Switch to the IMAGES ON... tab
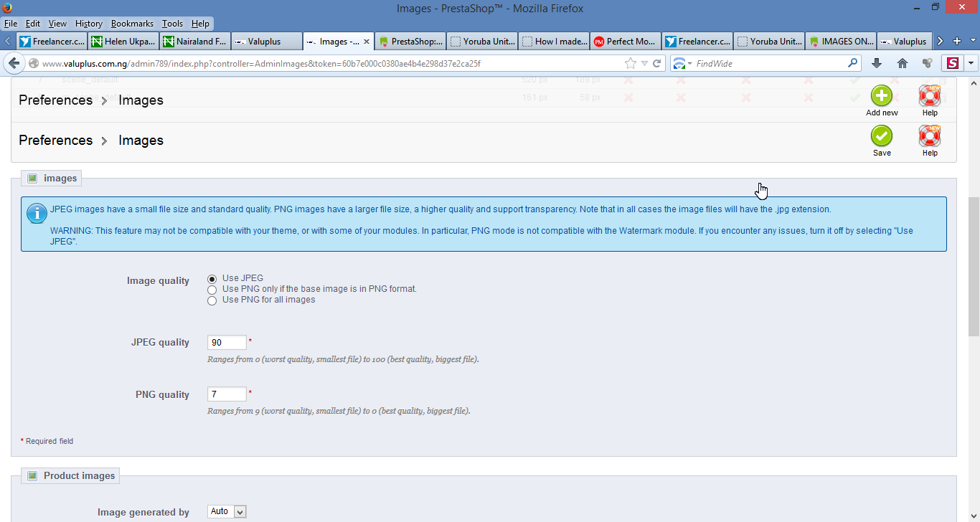 point(841,41)
